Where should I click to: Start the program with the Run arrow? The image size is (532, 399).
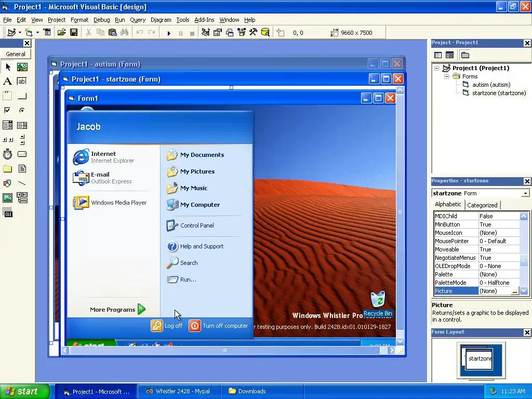pos(169,33)
